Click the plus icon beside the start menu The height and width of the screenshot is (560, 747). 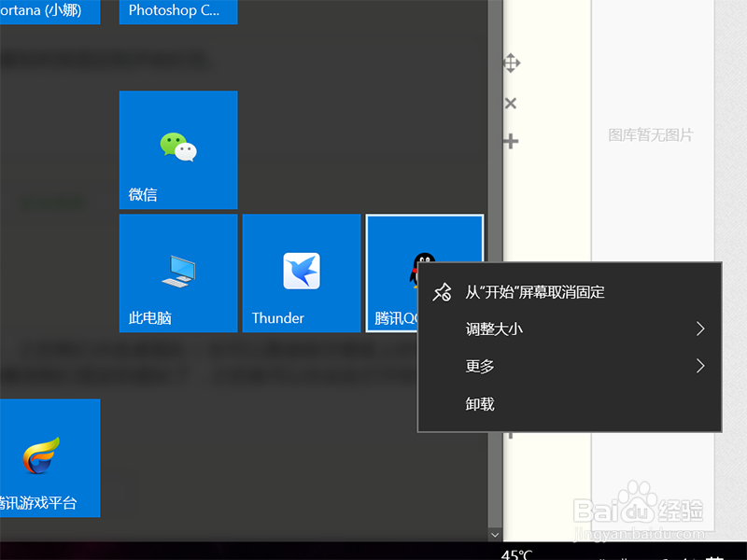point(511,141)
